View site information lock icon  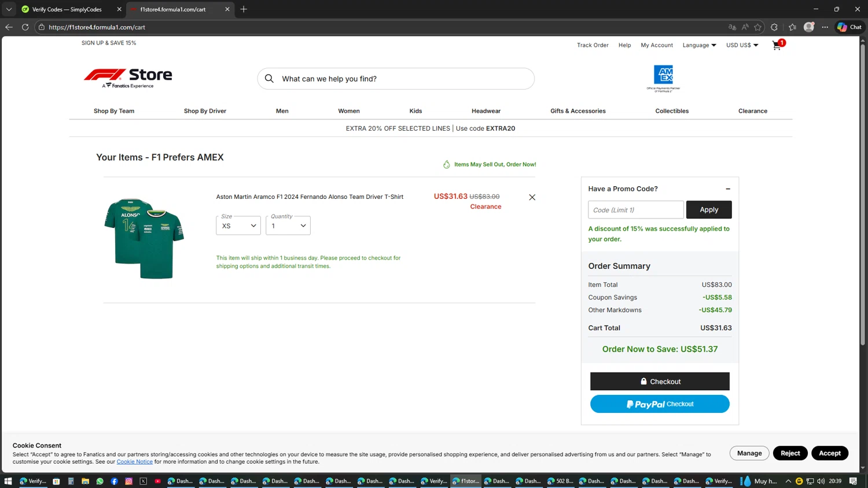(42, 27)
